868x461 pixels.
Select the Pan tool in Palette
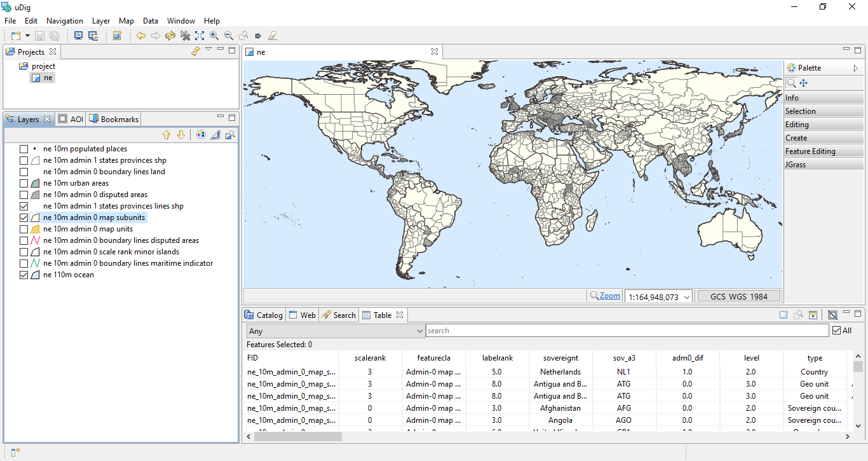(803, 83)
